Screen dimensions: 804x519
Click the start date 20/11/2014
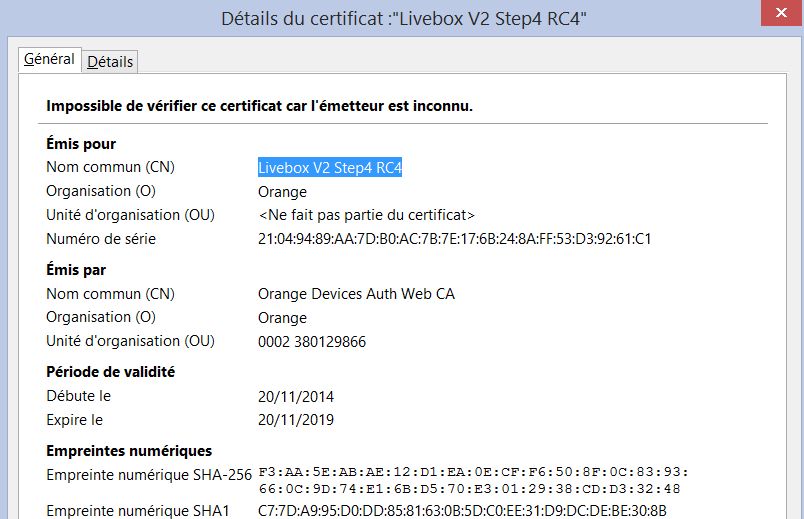pyautogui.click(x=296, y=396)
